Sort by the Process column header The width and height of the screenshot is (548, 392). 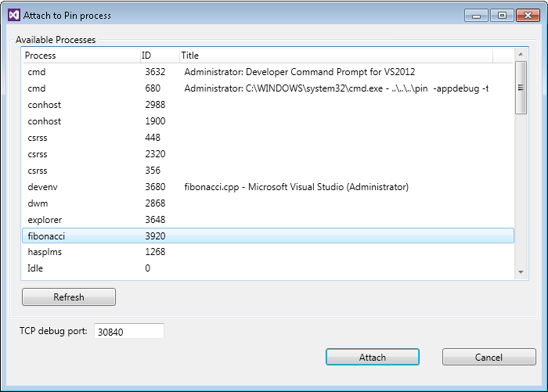(x=81, y=56)
